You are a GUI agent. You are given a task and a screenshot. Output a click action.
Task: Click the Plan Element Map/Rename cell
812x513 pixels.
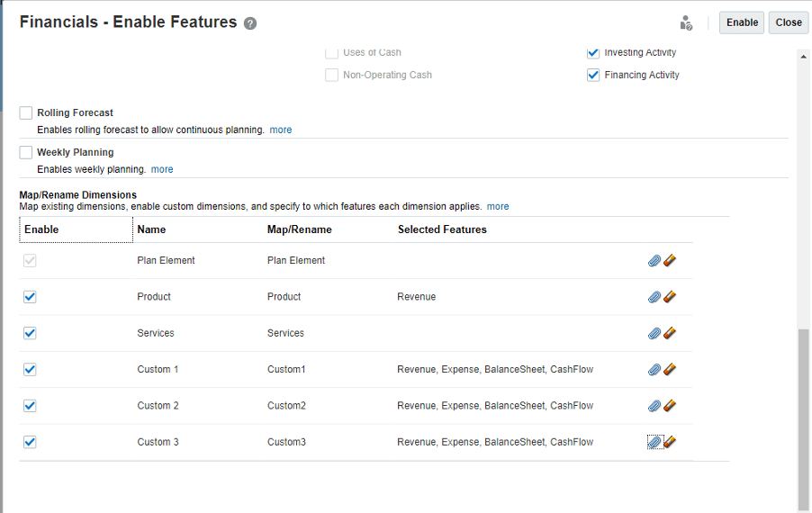295,260
